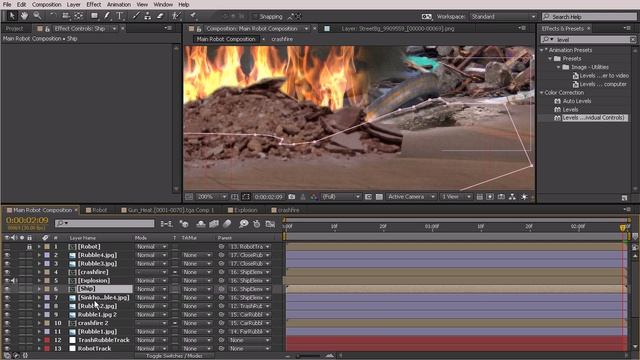Mute Explosion layer audio speaker
Screen dimensions: 640x360
pos(14,280)
